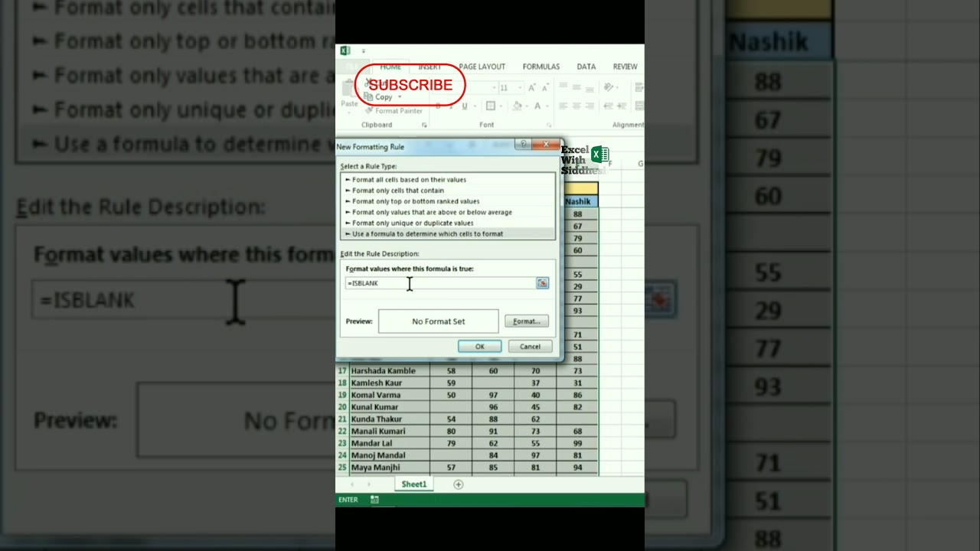Toggle Underline formatting

(465, 106)
